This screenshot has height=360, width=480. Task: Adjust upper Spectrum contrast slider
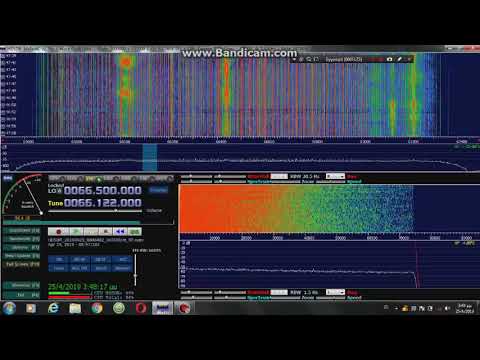pos(230,181)
